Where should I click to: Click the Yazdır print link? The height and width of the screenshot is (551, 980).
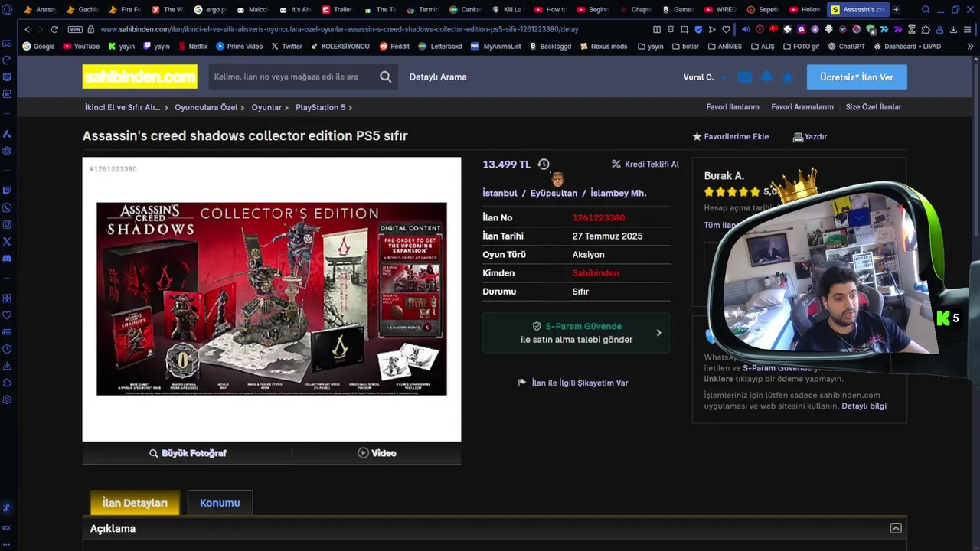pyautogui.click(x=810, y=136)
